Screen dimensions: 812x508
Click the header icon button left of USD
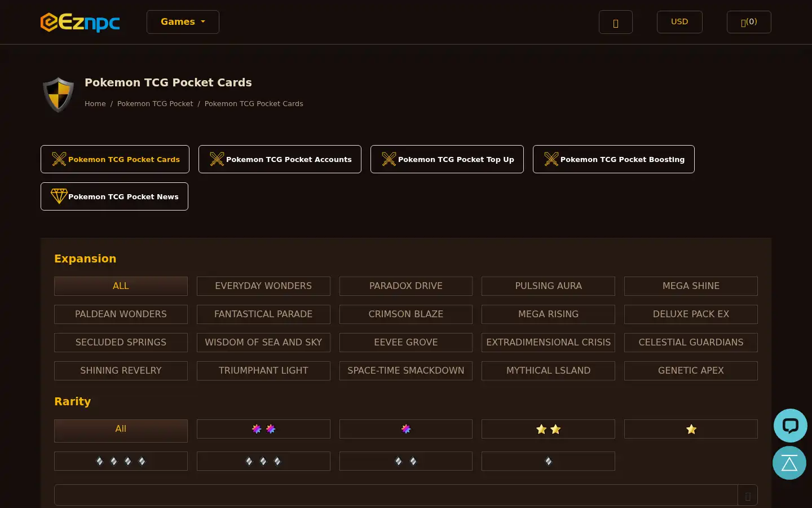[x=616, y=22]
